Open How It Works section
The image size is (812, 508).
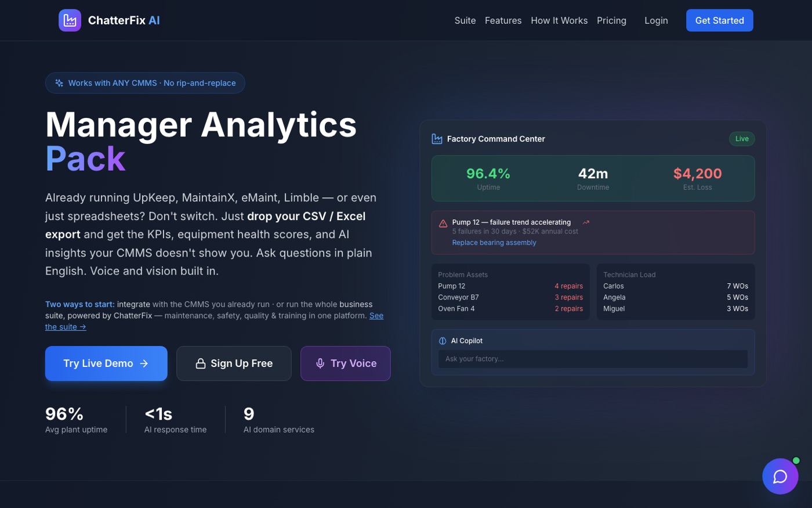[559, 20]
